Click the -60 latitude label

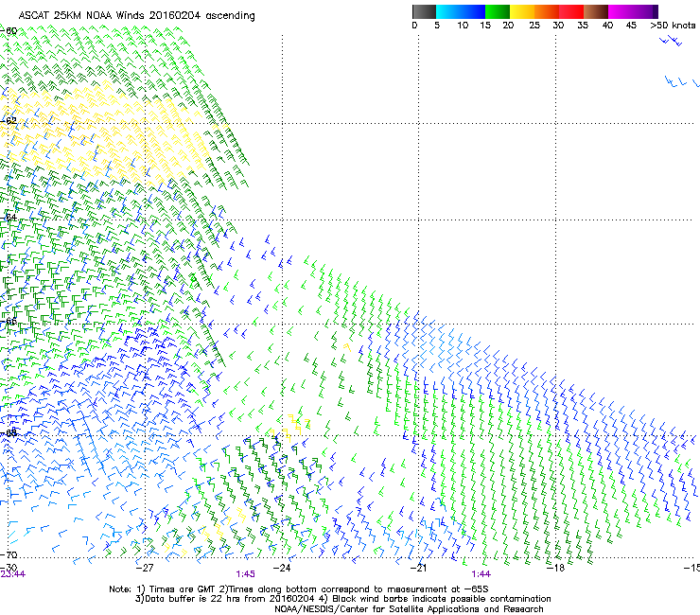9,31
